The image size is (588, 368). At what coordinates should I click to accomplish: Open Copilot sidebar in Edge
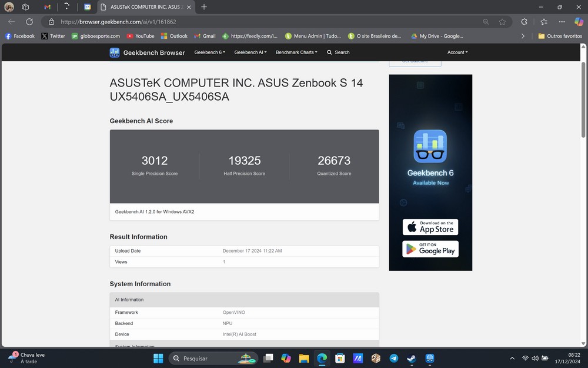point(579,22)
